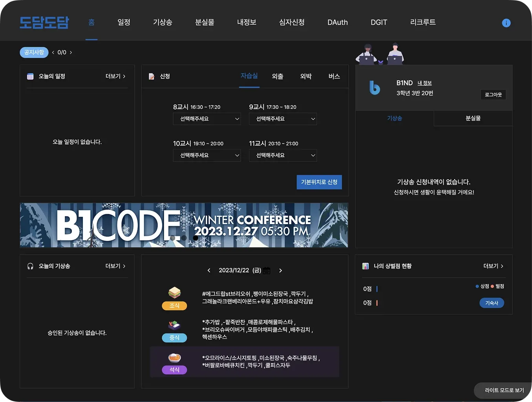Show previous day's meal

pos(209,270)
